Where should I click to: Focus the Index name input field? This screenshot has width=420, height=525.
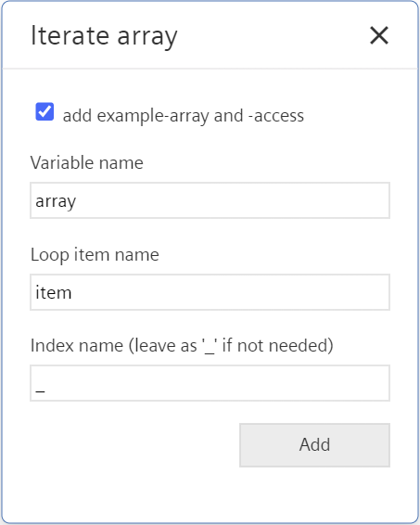210,383
